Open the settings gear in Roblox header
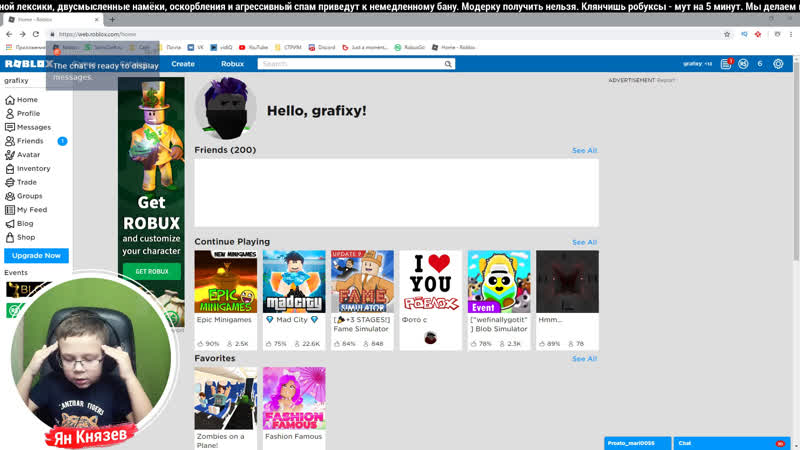Screen dimensions: 800x450 point(778,64)
